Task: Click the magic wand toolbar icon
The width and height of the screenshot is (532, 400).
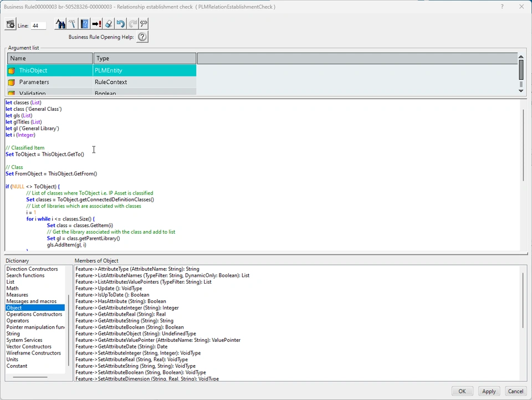Action: [x=72, y=24]
